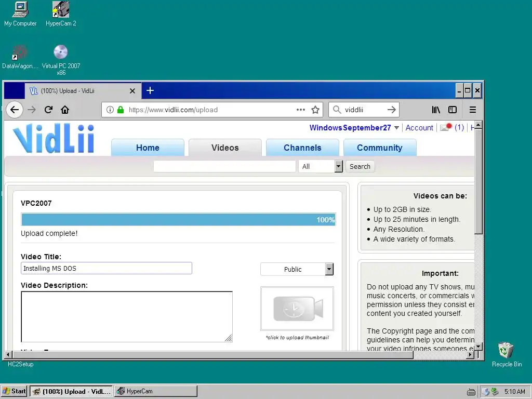The width and height of the screenshot is (532, 399).
Task: Click the keyboard tray icon in taskbar
Action: tap(471, 392)
